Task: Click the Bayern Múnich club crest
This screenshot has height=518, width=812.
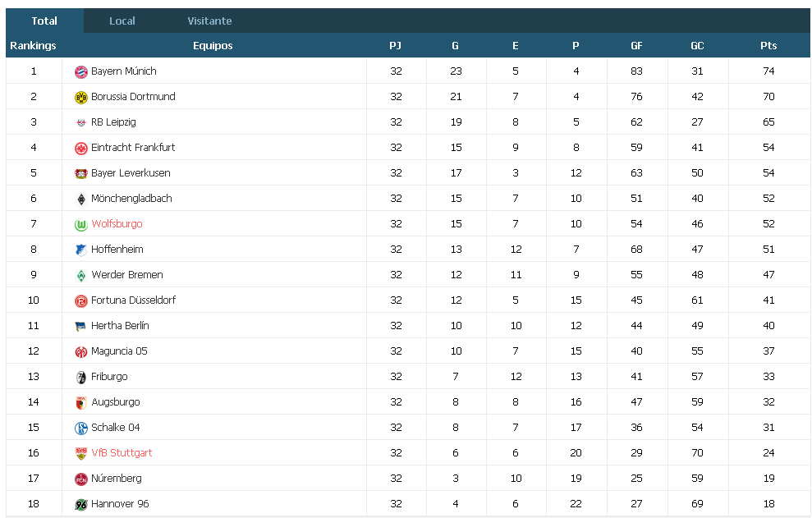Action: (x=80, y=71)
